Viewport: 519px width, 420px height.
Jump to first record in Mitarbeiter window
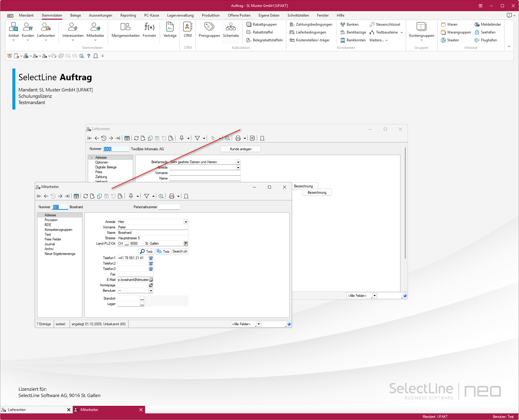39,196
